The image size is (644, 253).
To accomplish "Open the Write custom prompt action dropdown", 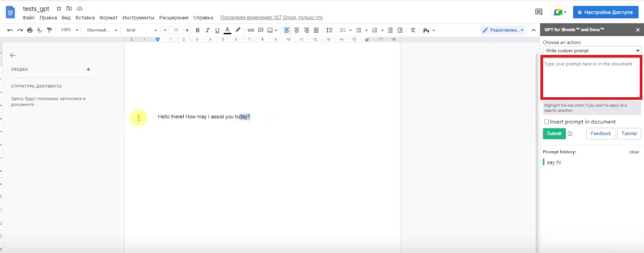I will click(592, 51).
